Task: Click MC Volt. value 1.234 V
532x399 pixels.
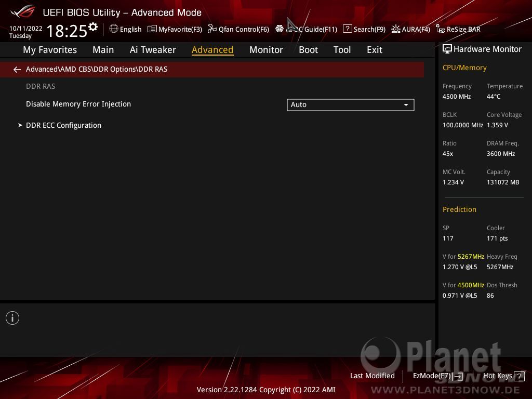Action: 453,182
